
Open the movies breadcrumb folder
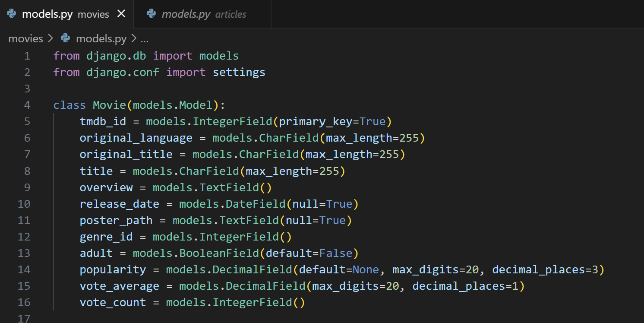point(26,39)
